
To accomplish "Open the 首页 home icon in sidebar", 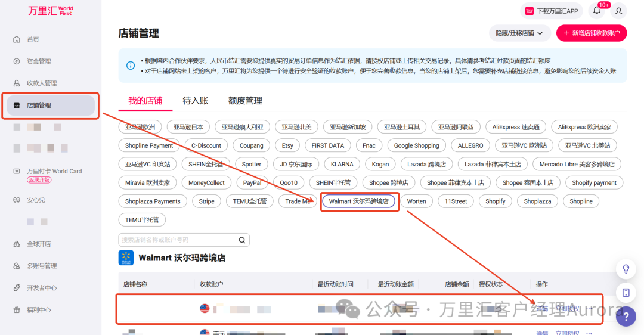I will (x=17, y=39).
